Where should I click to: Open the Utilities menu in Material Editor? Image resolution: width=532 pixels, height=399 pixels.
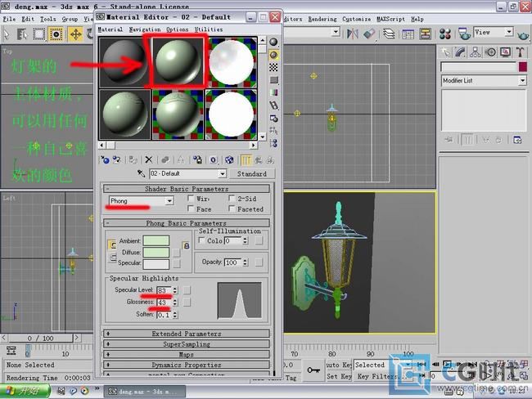click(209, 29)
